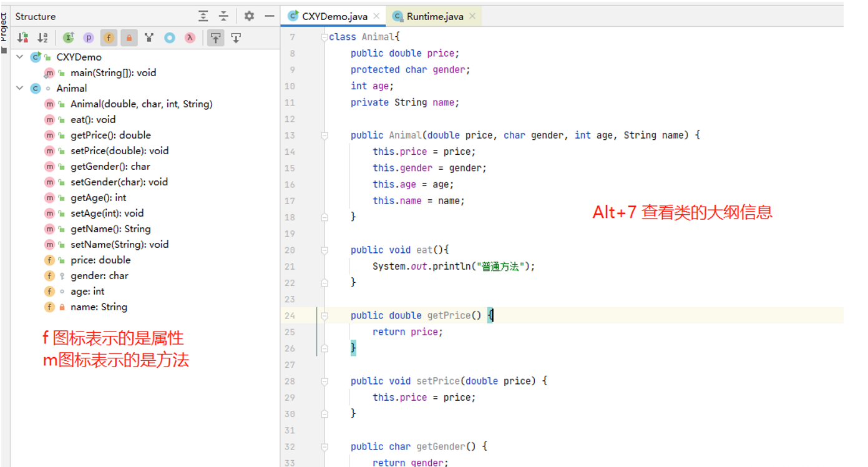Toggle Show Fields (orange f) filter
This screenshot has width=868, height=467.
tap(109, 38)
